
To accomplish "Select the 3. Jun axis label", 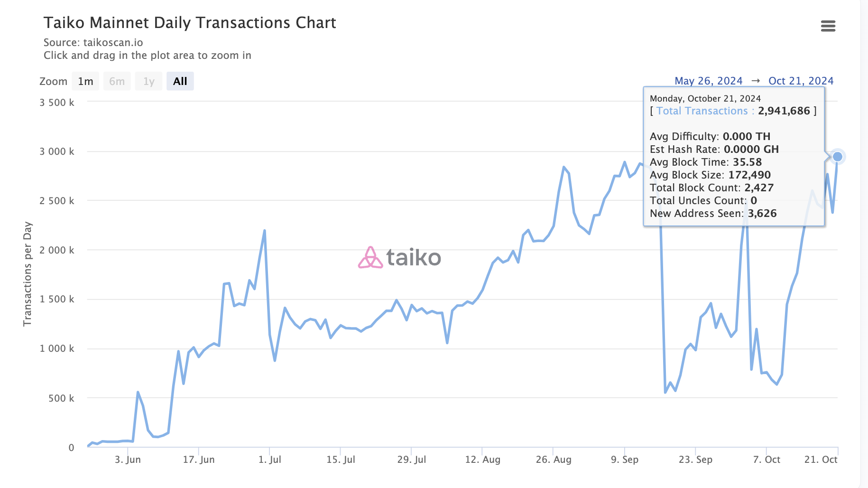I will [x=127, y=459].
